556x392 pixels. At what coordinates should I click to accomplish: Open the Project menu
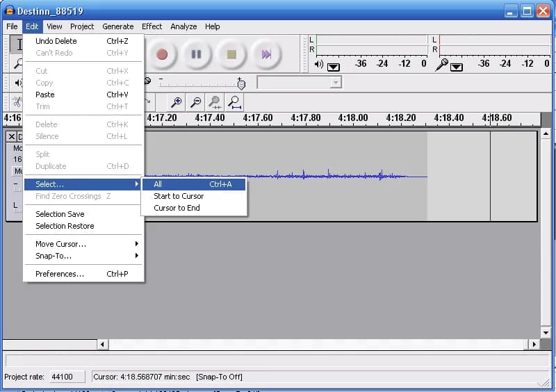tap(82, 26)
